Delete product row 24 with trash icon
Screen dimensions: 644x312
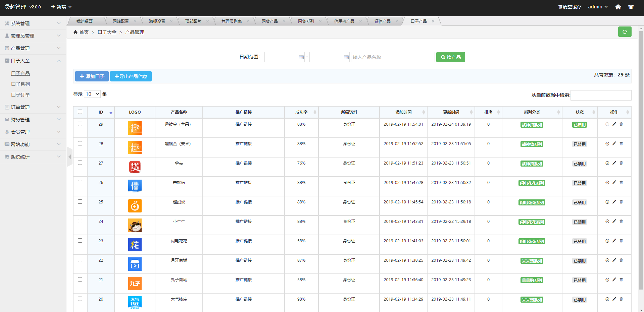point(621,221)
